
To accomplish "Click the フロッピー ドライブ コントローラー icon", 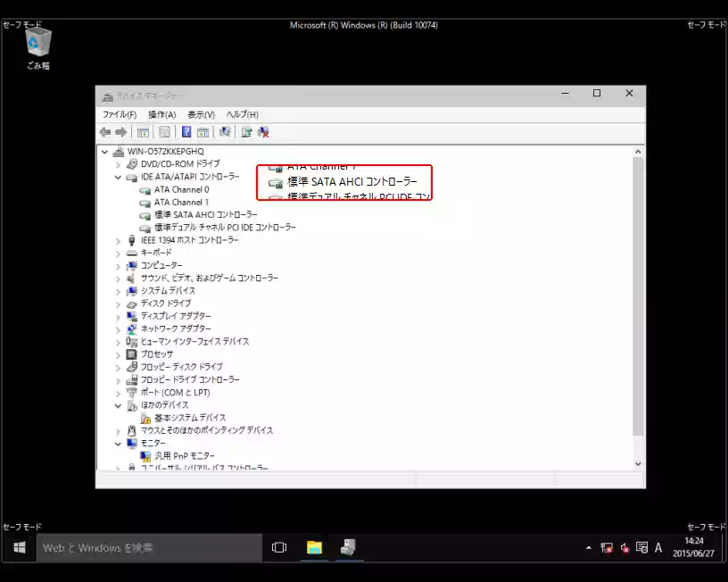I will (x=132, y=379).
